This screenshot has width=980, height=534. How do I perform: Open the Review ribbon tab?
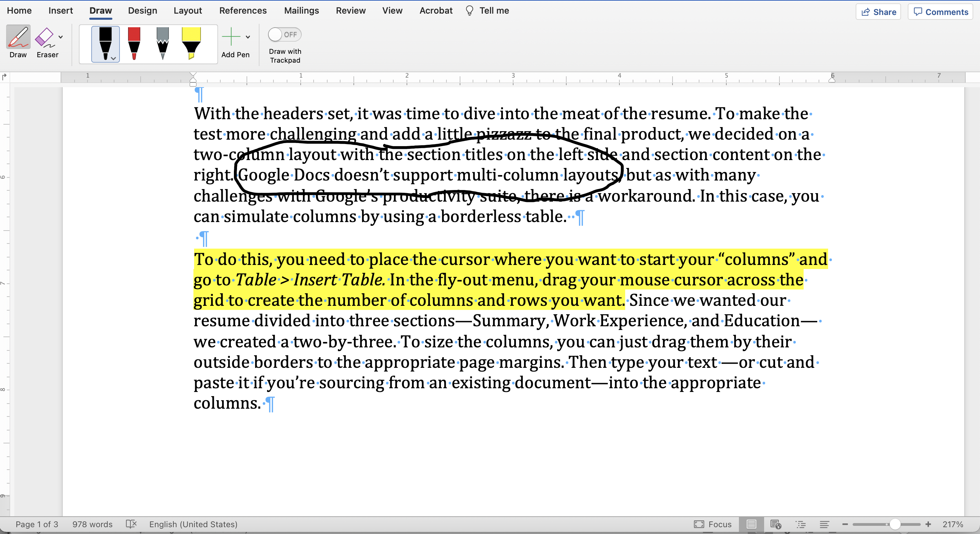(x=350, y=10)
